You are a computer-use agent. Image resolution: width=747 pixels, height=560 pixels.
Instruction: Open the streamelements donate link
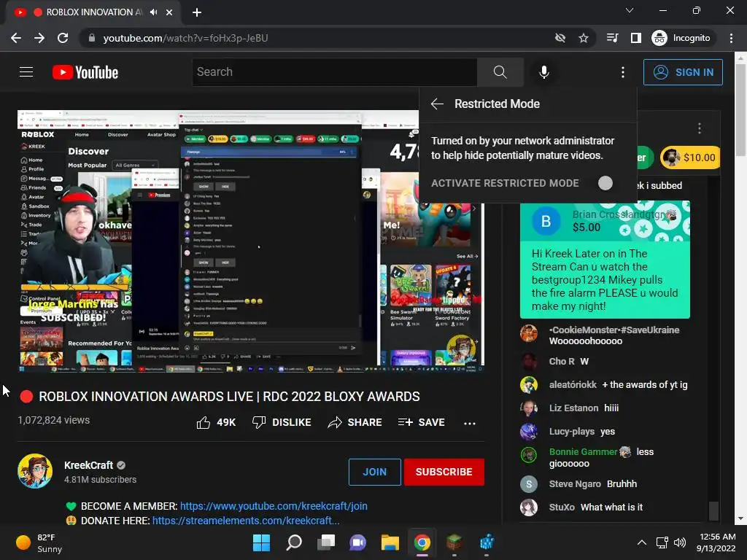[246, 521]
